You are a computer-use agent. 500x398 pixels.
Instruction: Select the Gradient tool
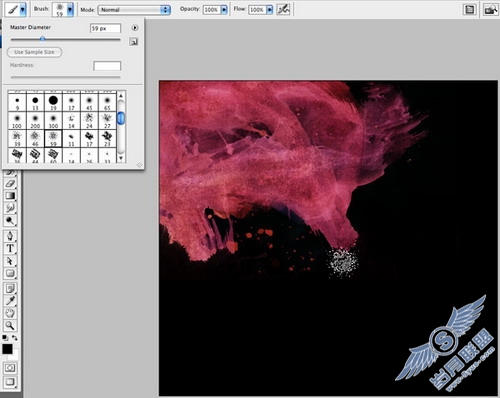tap(10, 196)
